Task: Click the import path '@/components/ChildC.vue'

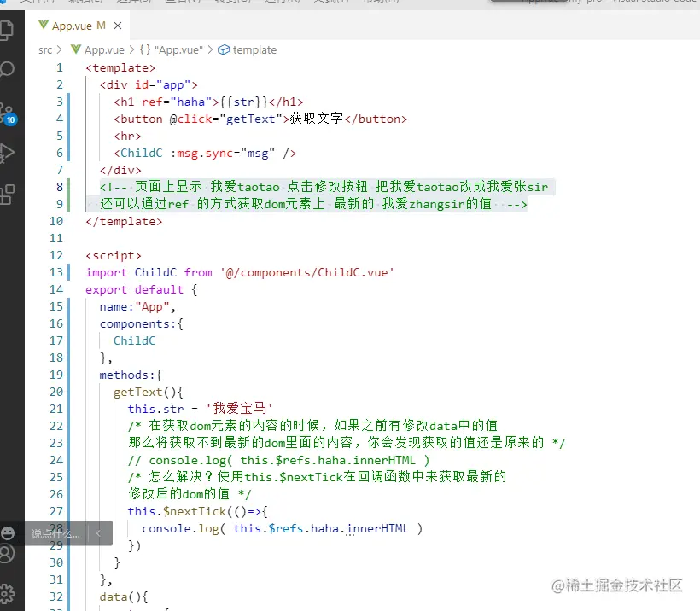Action: pos(307,273)
